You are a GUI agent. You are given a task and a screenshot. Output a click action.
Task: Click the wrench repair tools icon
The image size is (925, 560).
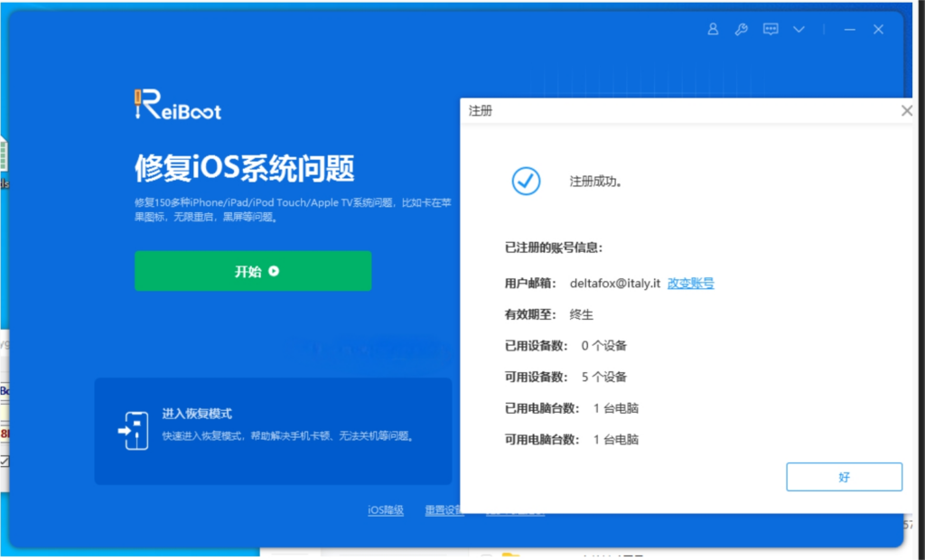point(742,29)
